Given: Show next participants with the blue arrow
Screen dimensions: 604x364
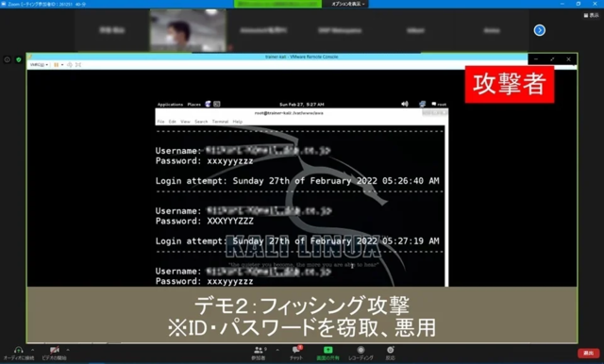Looking at the screenshot, I should 539,30.
